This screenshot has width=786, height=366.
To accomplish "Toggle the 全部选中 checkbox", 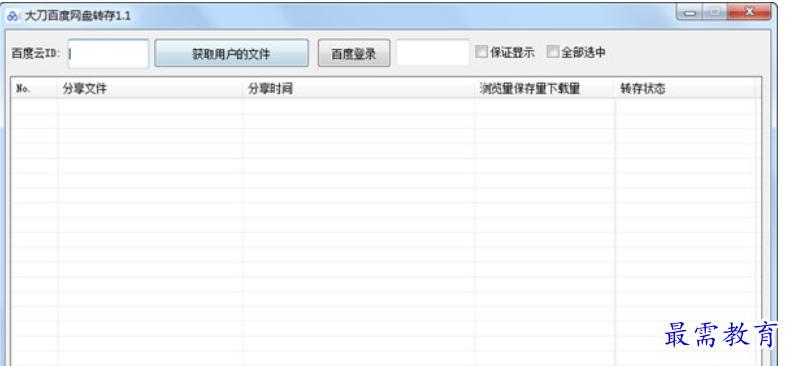I will pyautogui.click(x=552, y=52).
